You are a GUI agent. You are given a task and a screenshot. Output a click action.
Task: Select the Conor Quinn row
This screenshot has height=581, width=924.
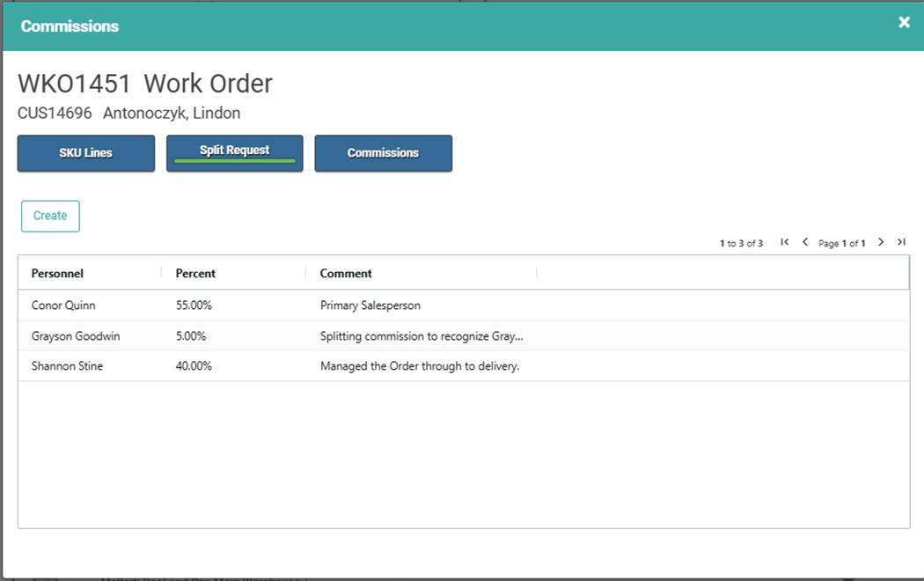[x=63, y=305]
